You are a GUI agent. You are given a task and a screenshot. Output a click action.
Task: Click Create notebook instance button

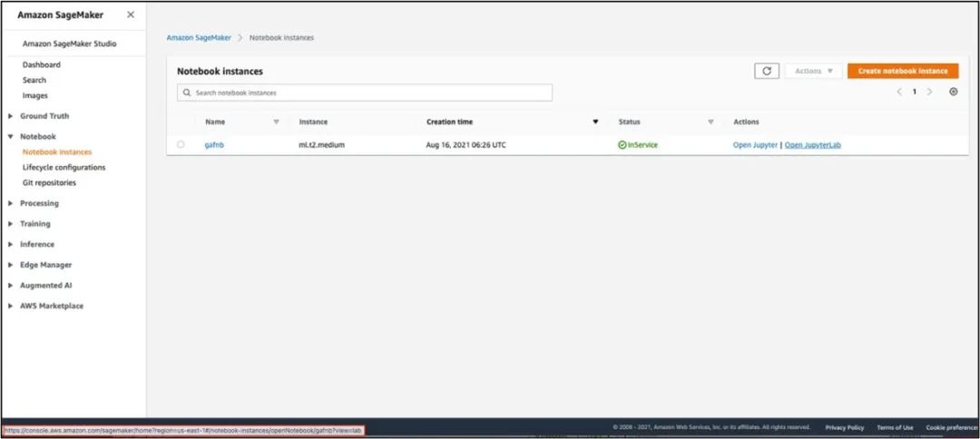903,71
